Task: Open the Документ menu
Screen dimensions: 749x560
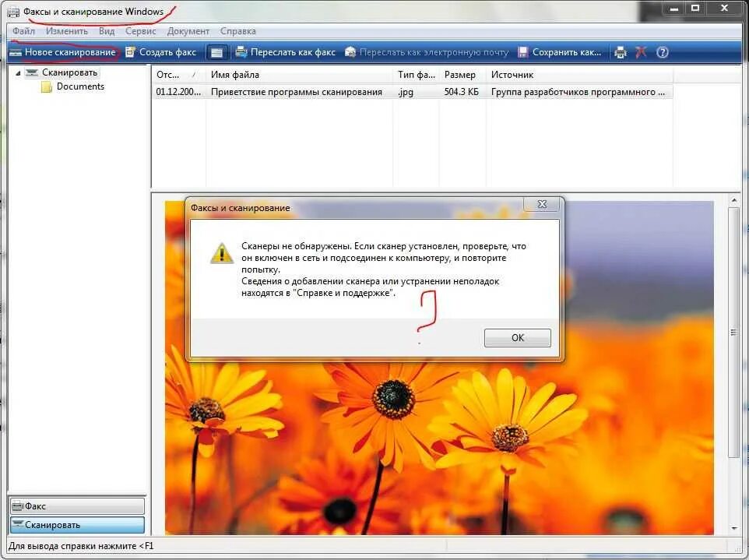Action: tap(188, 31)
